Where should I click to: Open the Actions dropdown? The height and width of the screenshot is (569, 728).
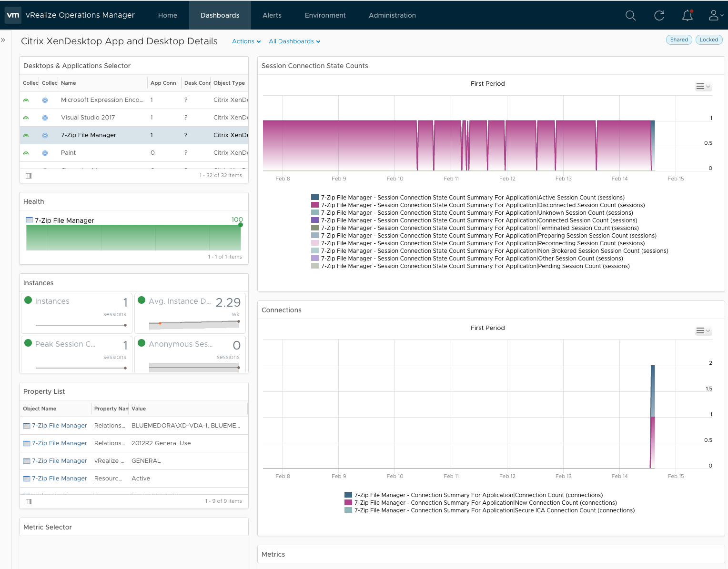[x=246, y=41]
